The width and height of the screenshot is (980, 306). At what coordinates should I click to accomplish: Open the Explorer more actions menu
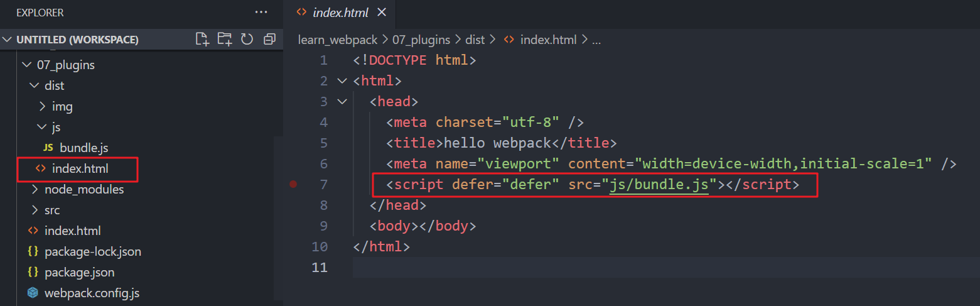tap(261, 13)
